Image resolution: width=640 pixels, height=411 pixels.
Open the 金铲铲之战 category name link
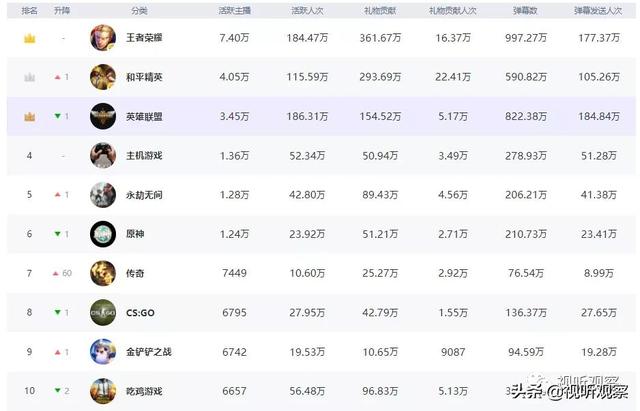pyautogui.click(x=149, y=351)
